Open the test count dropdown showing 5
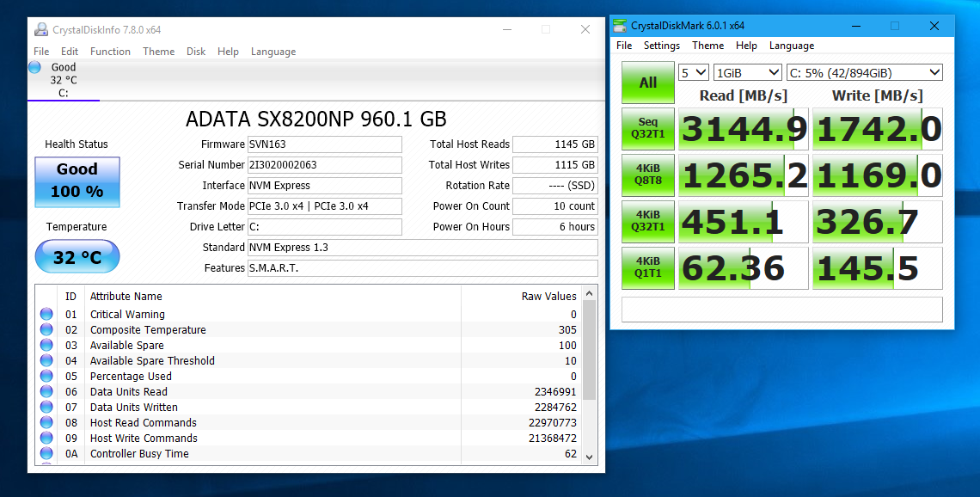The width and height of the screenshot is (980, 497). tap(693, 72)
